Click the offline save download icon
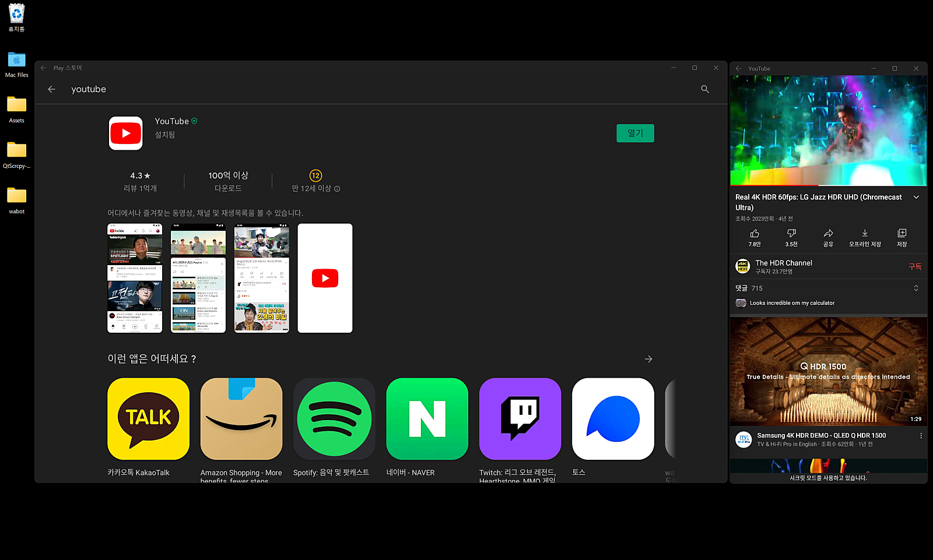This screenshot has height=560, width=933. [x=865, y=233]
